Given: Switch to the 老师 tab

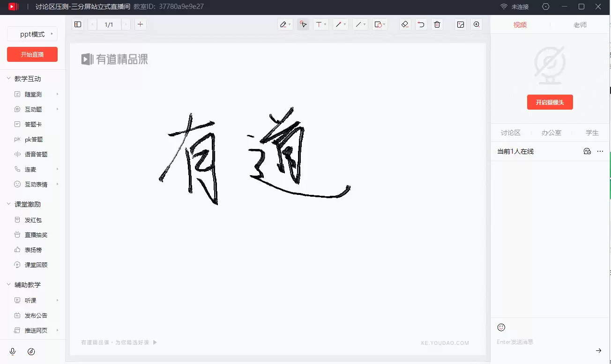Looking at the screenshot, I should coord(580,25).
